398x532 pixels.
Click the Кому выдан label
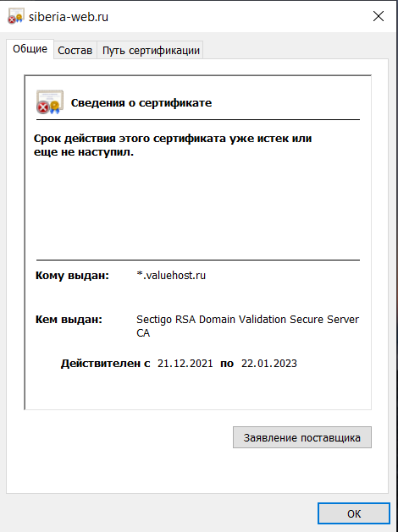pyautogui.click(x=72, y=275)
